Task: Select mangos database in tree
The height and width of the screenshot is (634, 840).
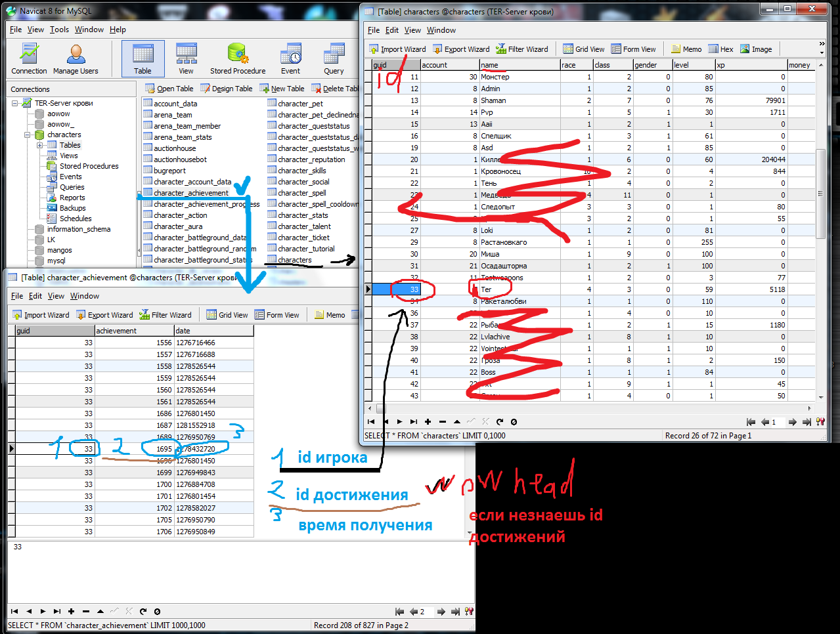Action: click(x=60, y=250)
